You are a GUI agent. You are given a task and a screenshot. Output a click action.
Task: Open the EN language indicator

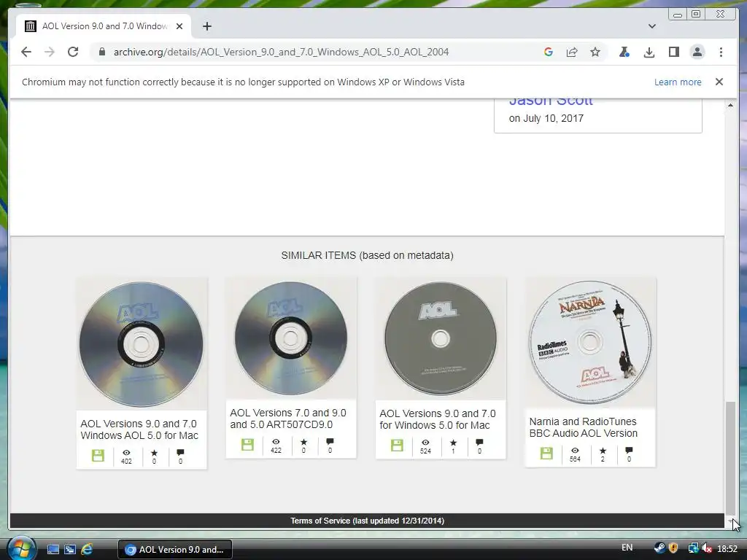click(627, 548)
